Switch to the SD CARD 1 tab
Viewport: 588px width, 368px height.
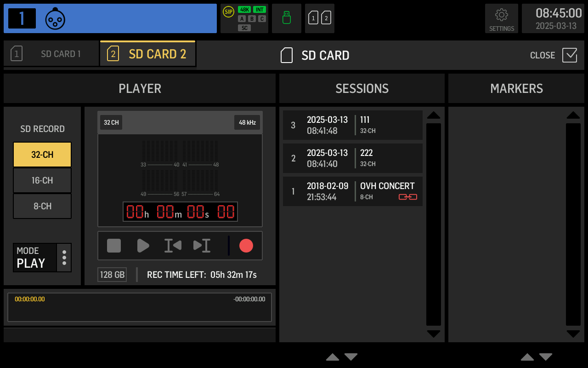[51, 54]
